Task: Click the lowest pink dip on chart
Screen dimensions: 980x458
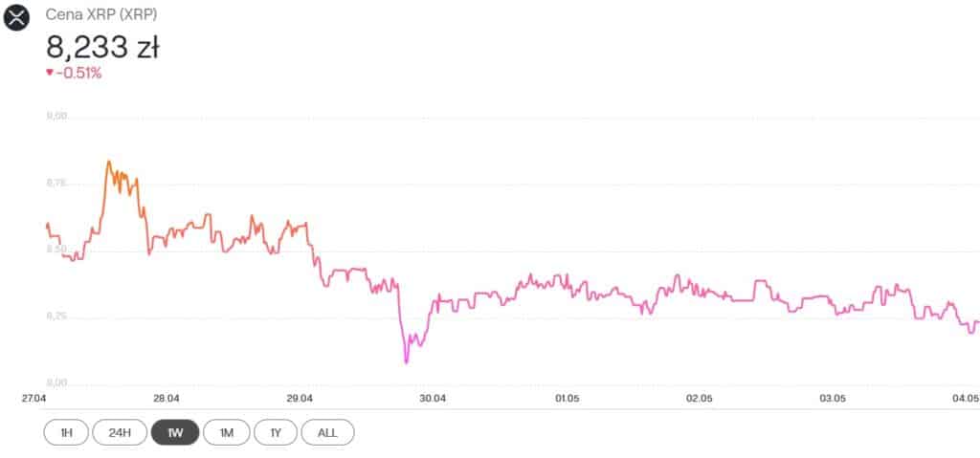Action: click(406, 361)
